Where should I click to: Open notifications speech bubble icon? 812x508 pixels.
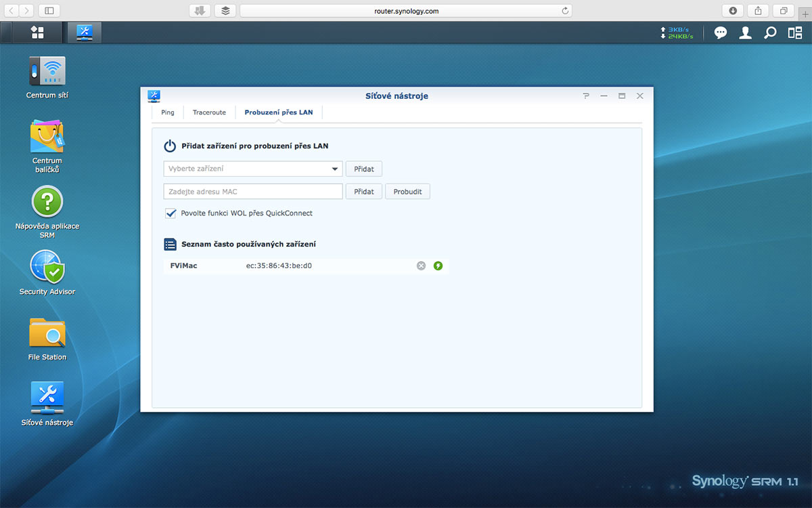click(721, 33)
